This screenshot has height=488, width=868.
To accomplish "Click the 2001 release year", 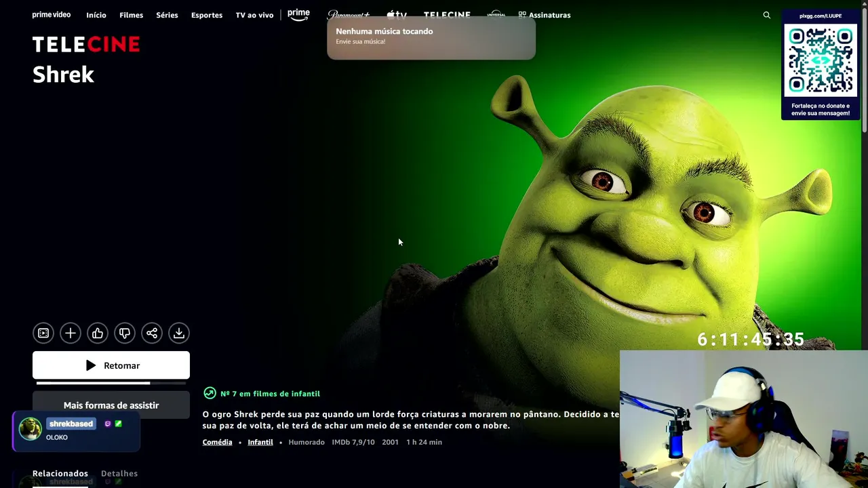I will 390,442.
